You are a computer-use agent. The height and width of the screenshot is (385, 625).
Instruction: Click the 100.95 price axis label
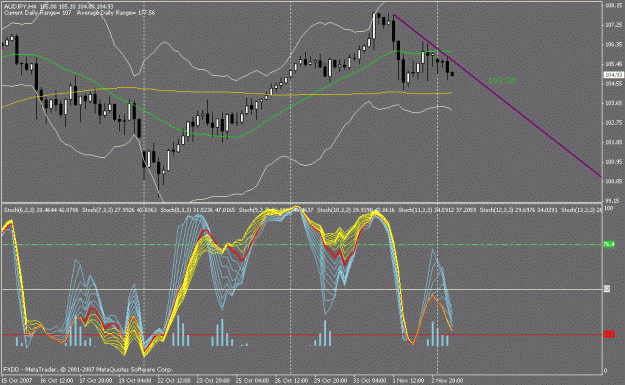click(x=614, y=162)
